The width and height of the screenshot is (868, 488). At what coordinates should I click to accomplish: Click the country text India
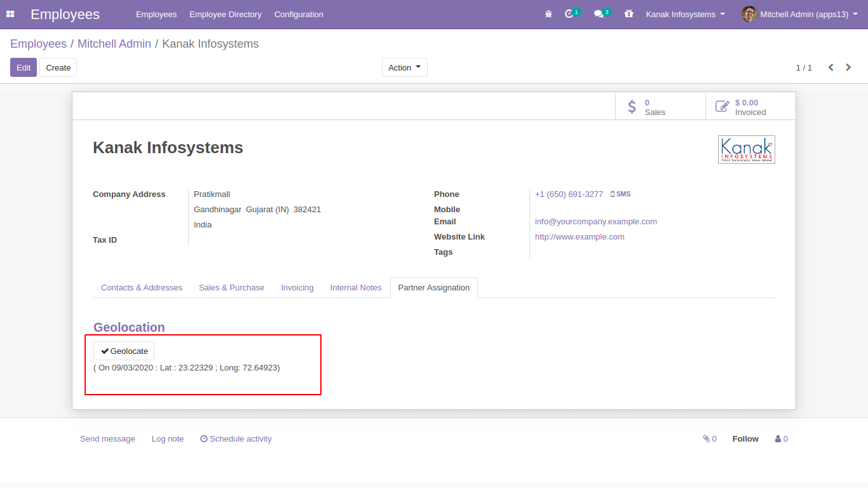[203, 225]
